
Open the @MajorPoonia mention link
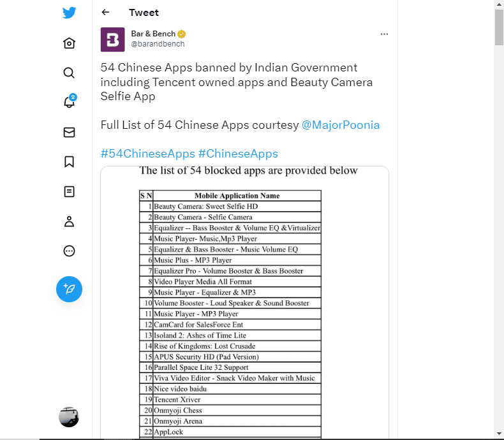341,125
